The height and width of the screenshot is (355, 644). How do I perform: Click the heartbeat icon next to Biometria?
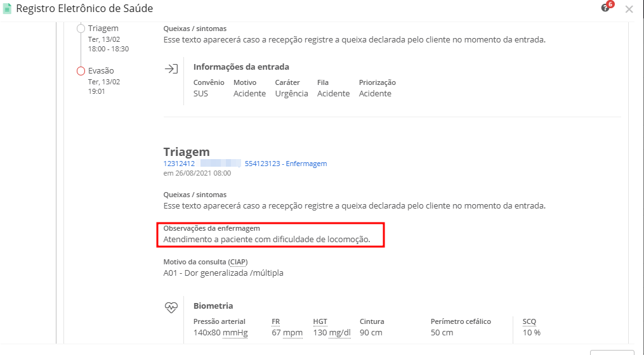[171, 307]
